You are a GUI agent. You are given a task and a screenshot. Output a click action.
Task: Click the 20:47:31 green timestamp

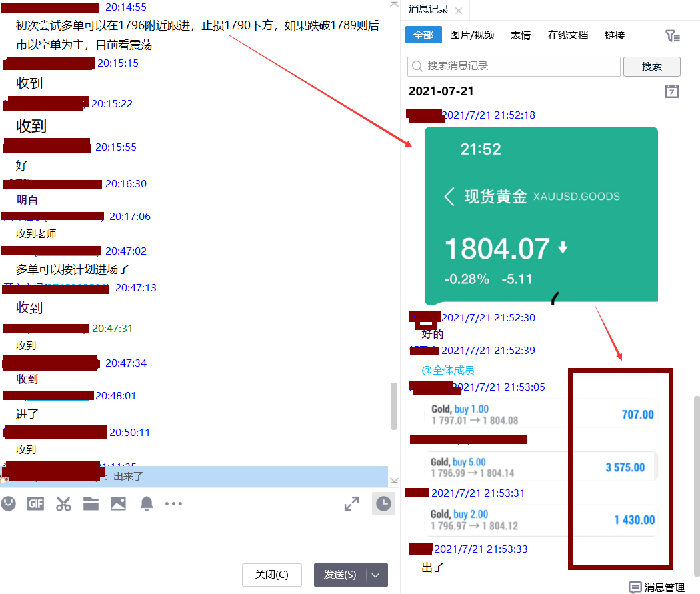pos(113,329)
